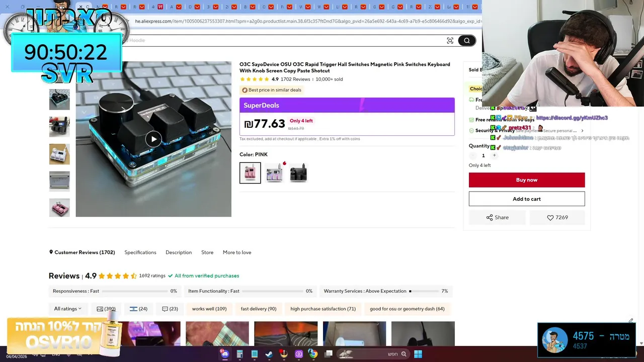Click the AliExpress image search camera icon

[x=450, y=41]
